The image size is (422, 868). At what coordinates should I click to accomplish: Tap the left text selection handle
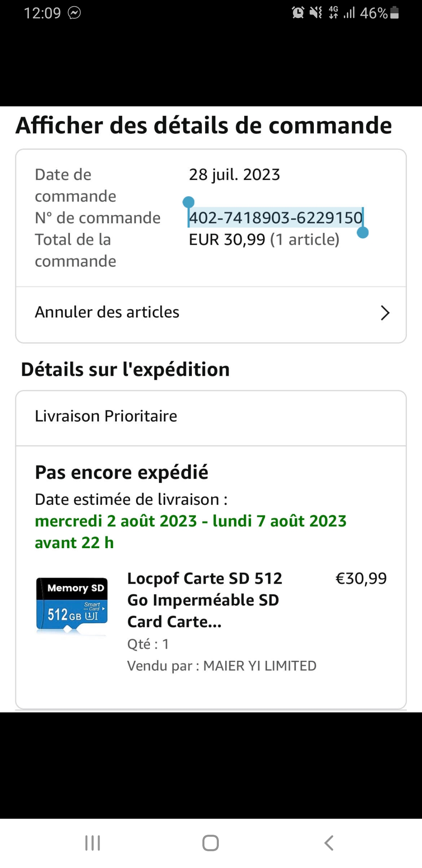188,203
